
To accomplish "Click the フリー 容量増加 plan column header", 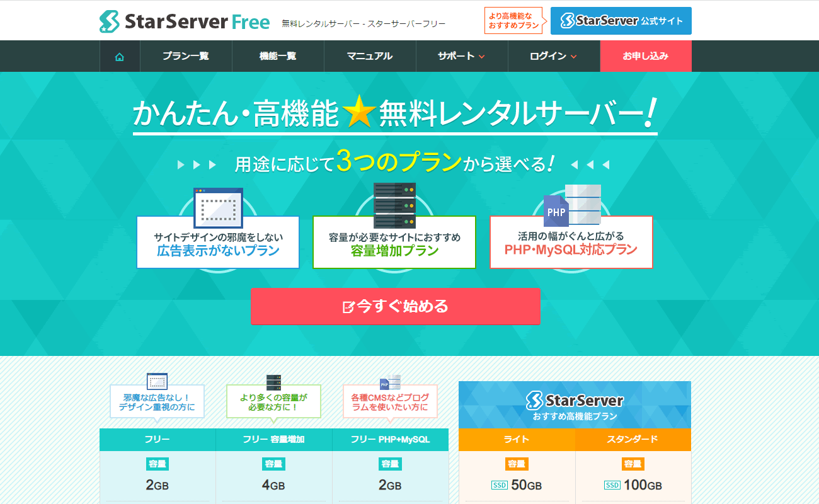I will click(273, 440).
